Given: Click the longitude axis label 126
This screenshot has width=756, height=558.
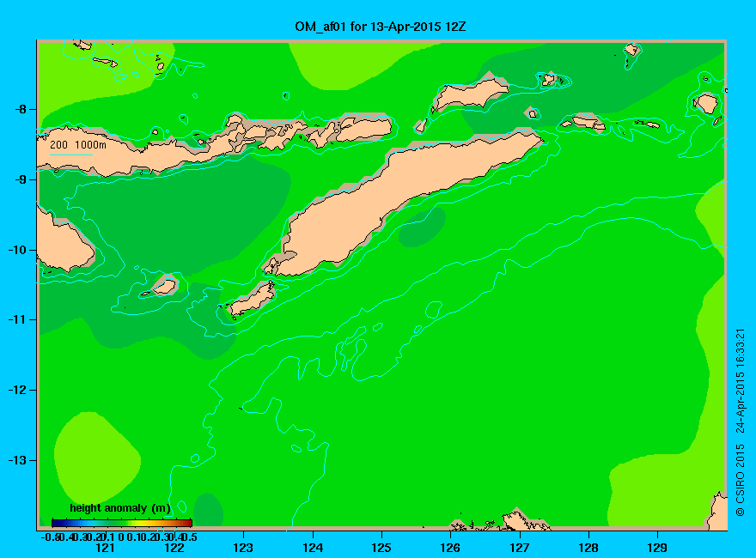Looking at the screenshot, I should pos(450,548).
